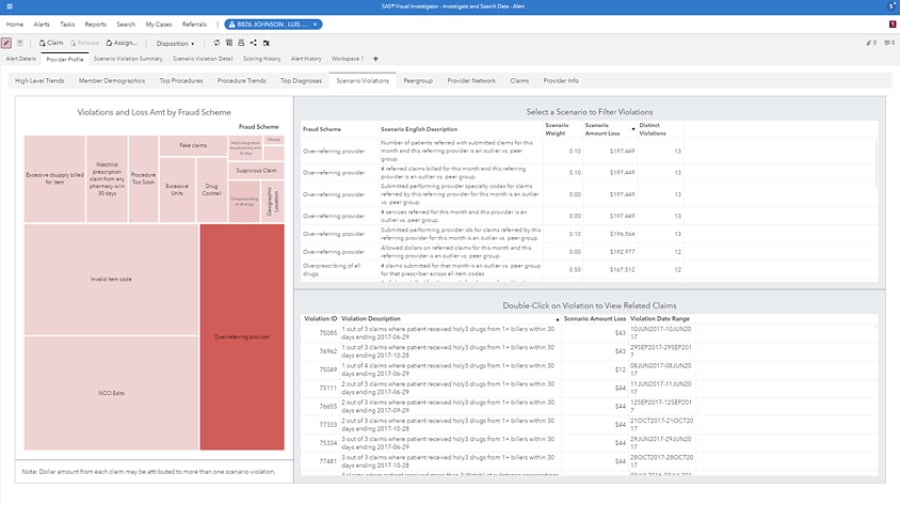Click Distinct Violations column header
The width and height of the screenshot is (900, 505).
[x=653, y=129]
